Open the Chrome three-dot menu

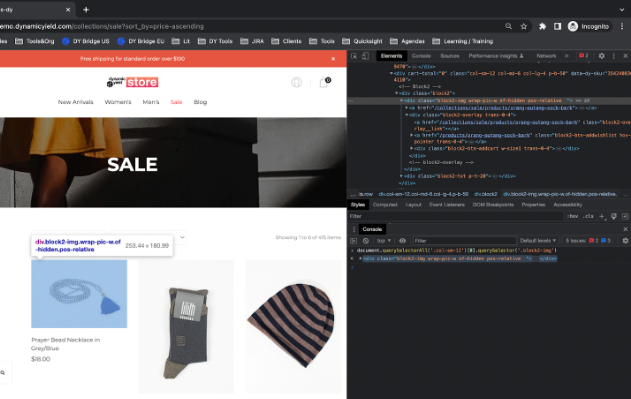622,26
